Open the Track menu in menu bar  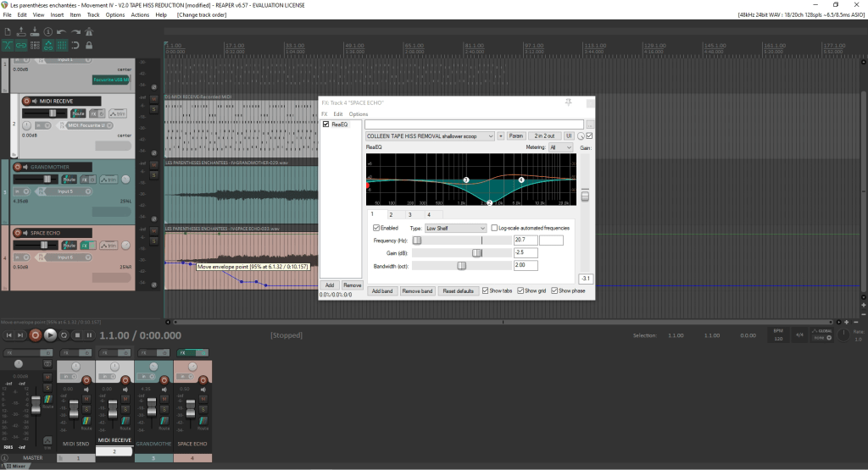(93, 15)
